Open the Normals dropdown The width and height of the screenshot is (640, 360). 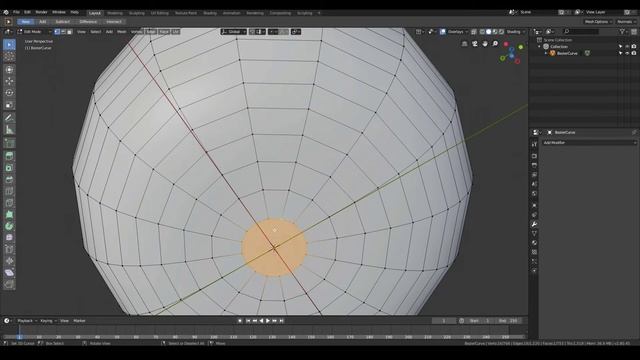click(626, 22)
